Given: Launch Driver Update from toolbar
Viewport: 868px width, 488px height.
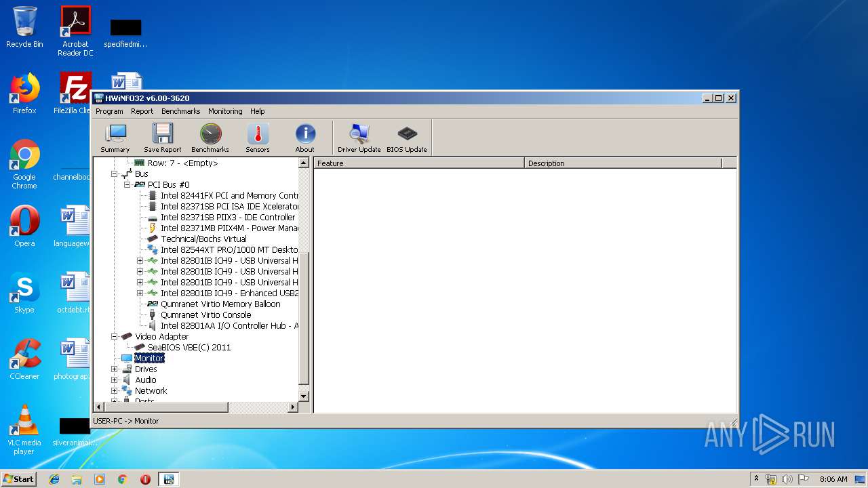Looking at the screenshot, I should tap(359, 138).
